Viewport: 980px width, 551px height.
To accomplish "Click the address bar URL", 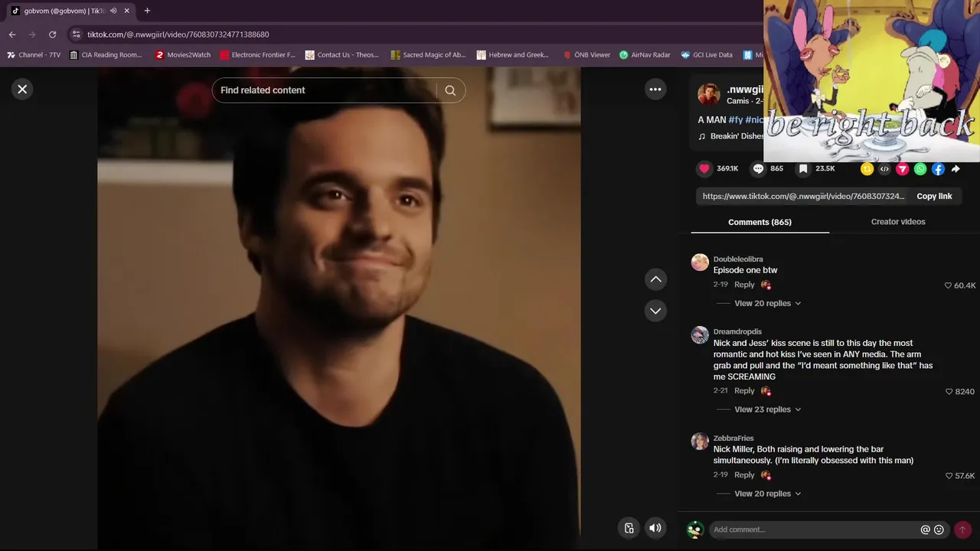I will 178,34.
